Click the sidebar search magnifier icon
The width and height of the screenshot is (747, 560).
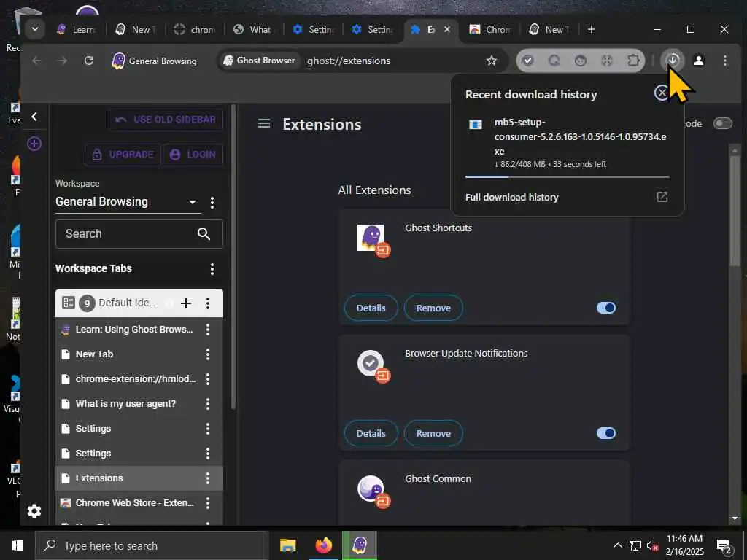204,234
